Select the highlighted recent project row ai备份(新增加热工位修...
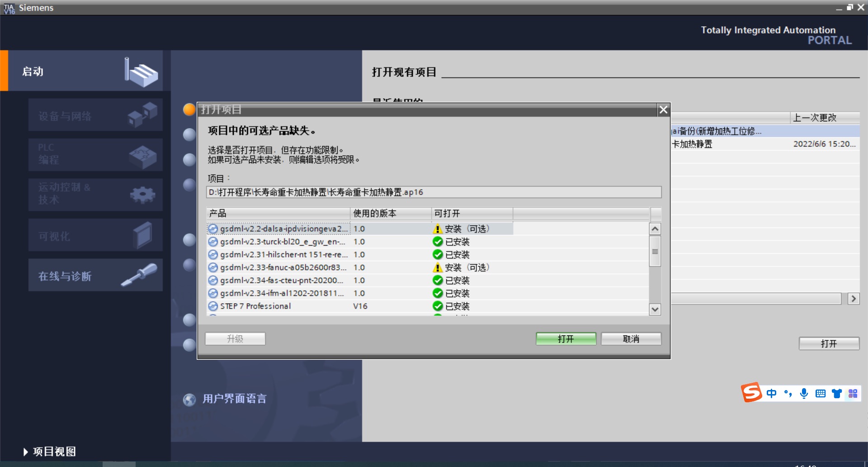Viewport: 868px width, 467px height. coord(765,131)
